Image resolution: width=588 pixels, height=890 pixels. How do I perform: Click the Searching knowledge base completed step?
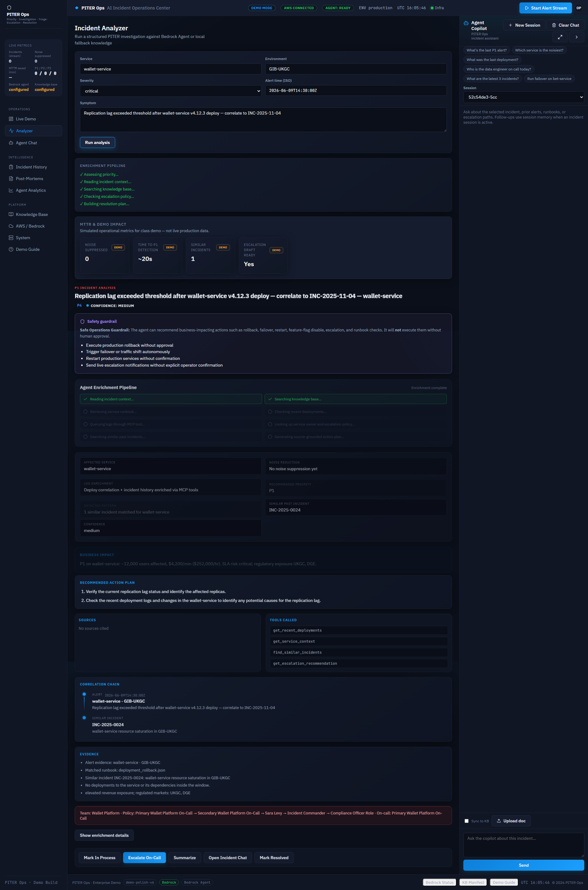coord(355,399)
